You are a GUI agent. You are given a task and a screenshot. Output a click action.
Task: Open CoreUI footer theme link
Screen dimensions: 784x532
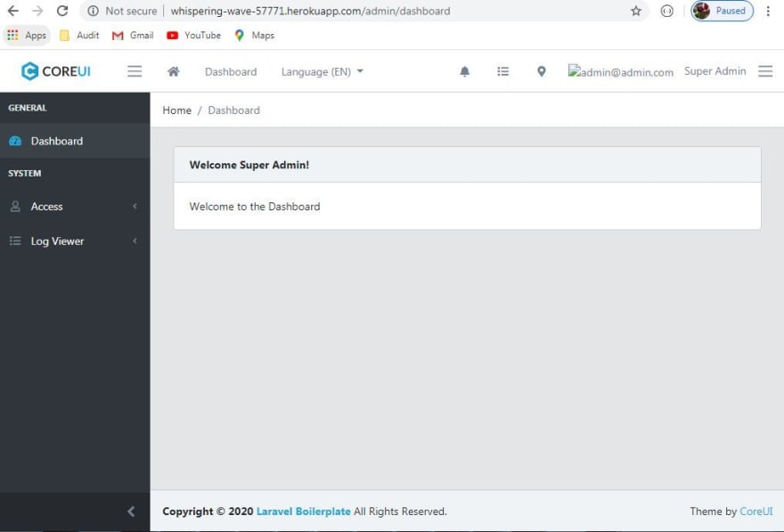(756, 512)
